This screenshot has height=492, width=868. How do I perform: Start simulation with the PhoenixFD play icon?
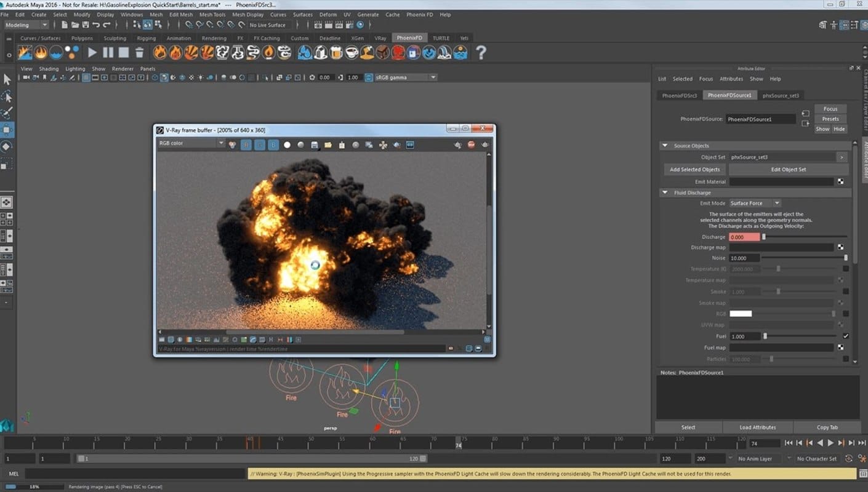click(92, 53)
